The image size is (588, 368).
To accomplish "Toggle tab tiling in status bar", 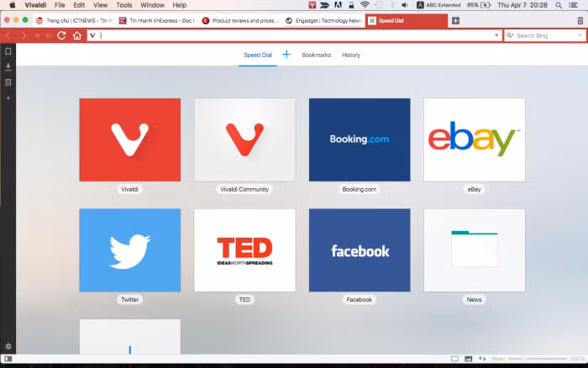I will [454, 359].
